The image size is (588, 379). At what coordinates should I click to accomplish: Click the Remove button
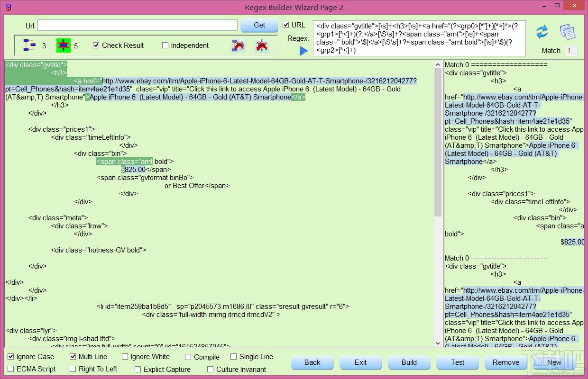click(506, 362)
